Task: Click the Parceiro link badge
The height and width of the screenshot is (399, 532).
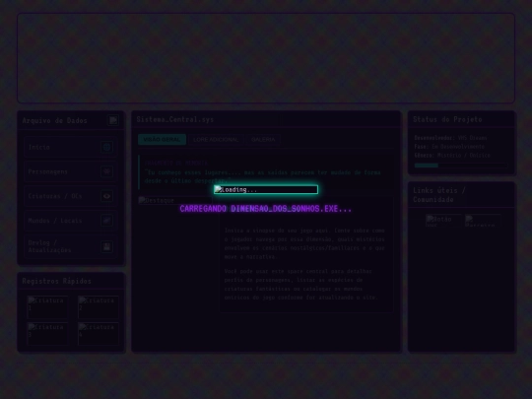Action: (x=483, y=221)
